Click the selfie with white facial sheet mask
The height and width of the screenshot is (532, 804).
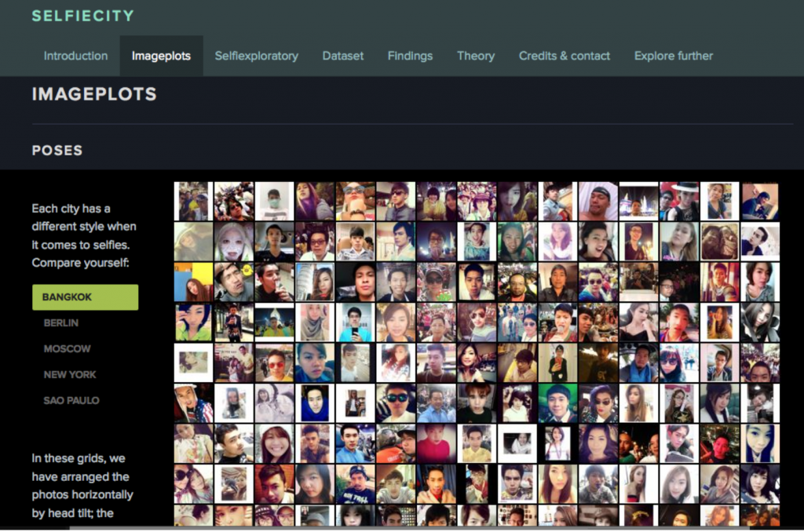click(233, 242)
